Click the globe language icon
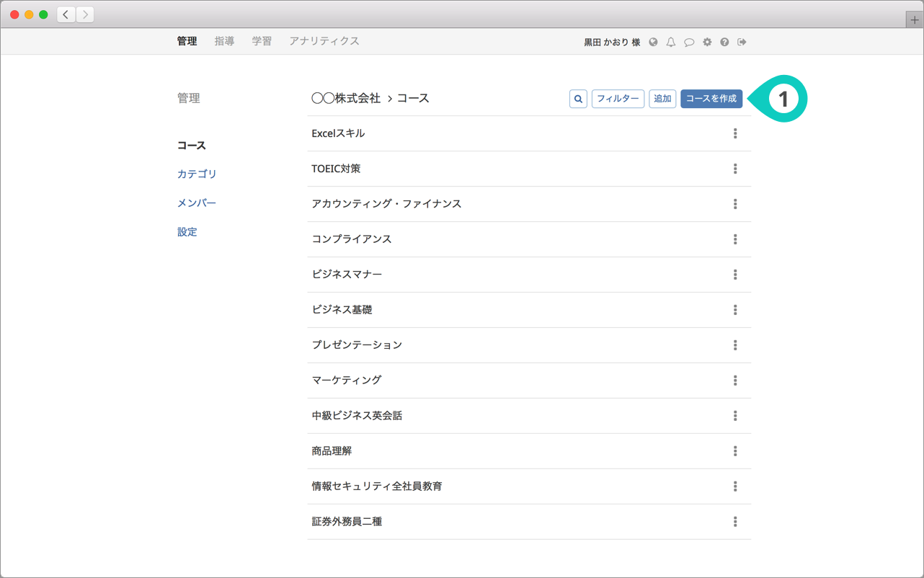Viewport: 924px width, 578px height. pyautogui.click(x=653, y=42)
